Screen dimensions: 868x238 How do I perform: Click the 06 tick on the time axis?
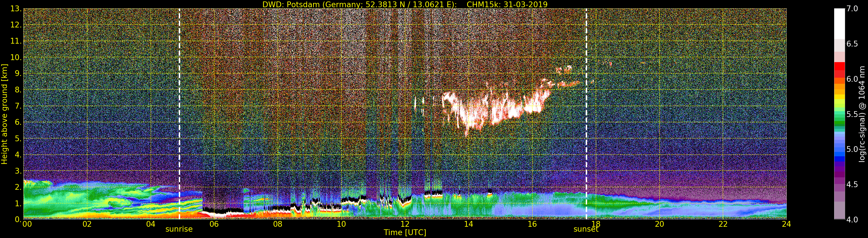click(x=214, y=224)
